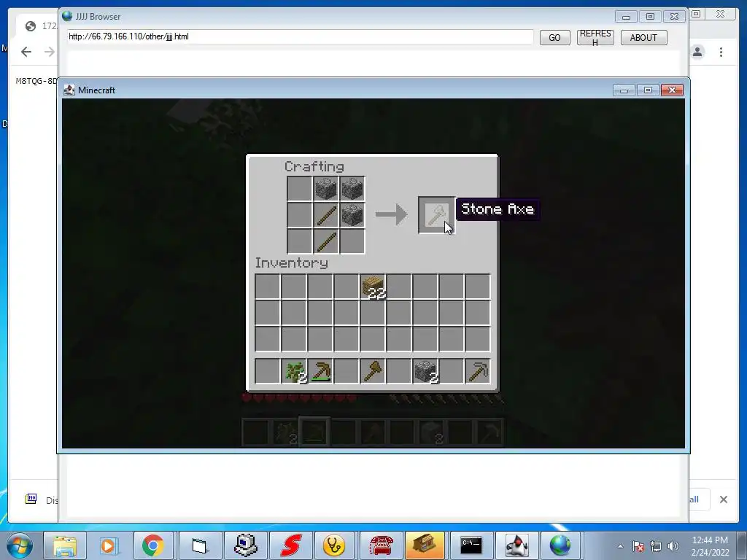Screen dimensions: 747x560
Task: Launch Windows Media Player from taskbar
Action: tap(108, 545)
